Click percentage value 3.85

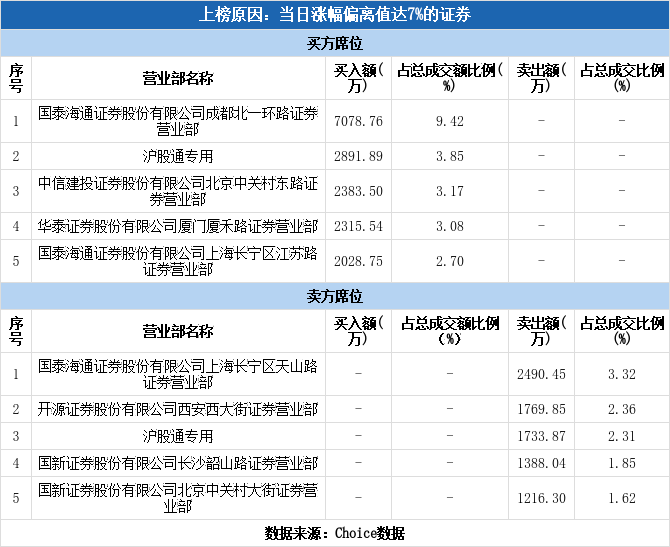click(x=450, y=156)
